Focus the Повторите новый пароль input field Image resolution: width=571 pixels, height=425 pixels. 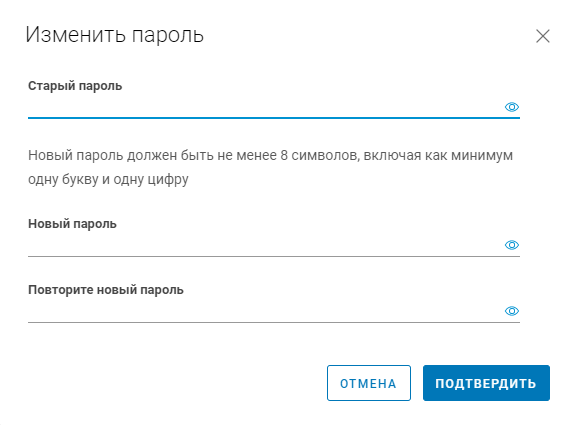(x=265, y=311)
